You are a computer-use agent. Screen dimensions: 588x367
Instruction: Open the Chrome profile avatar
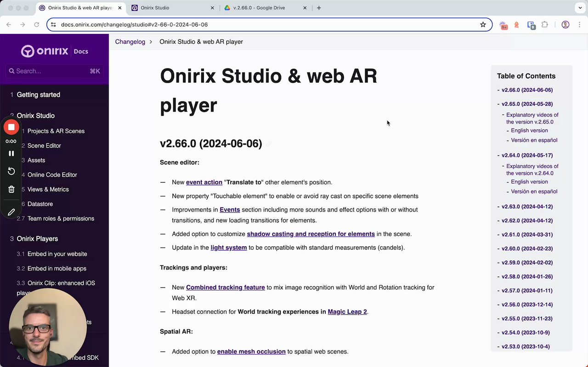[x=565, y=24]
